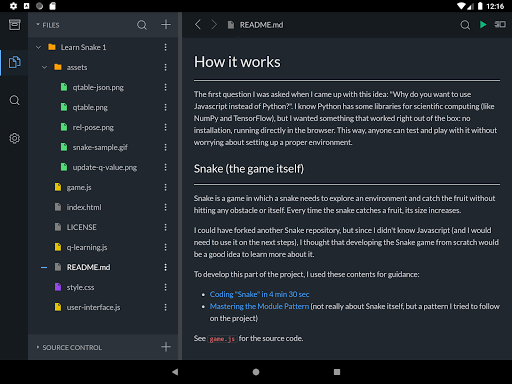Select the Files explorer sidebar icon
512x384 pixels.
pyautogui.click(x=14, y=62)
